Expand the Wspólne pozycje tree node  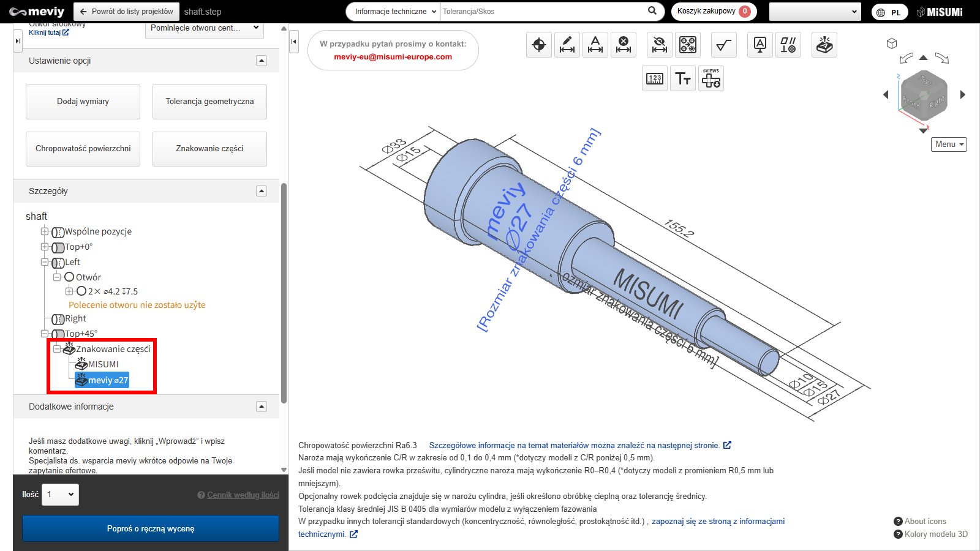click(45, 231)
